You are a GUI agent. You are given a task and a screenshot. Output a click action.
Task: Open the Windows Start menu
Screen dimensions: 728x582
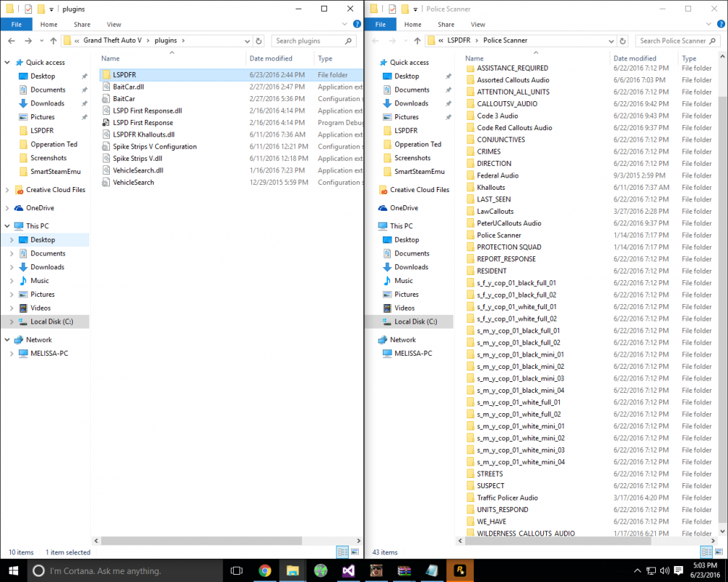(13, 570)
